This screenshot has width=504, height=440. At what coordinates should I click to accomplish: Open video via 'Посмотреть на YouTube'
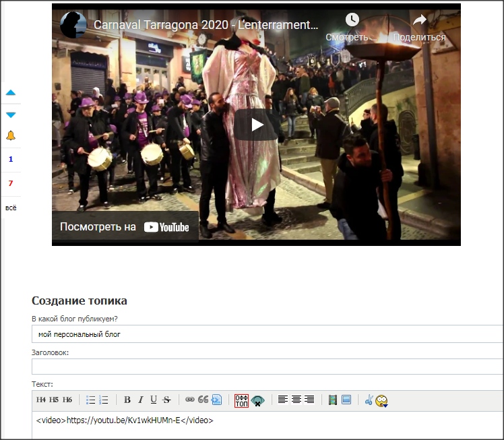pyautogui.click(x=125, y=227)
